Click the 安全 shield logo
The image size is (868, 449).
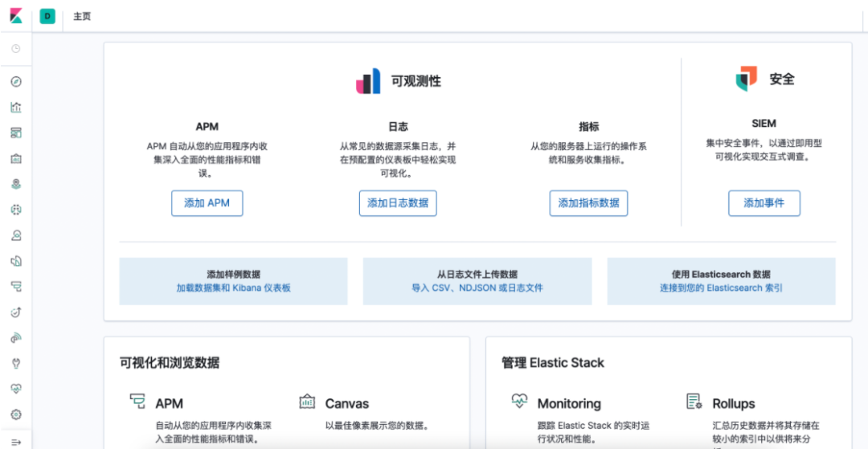[746, 79]
